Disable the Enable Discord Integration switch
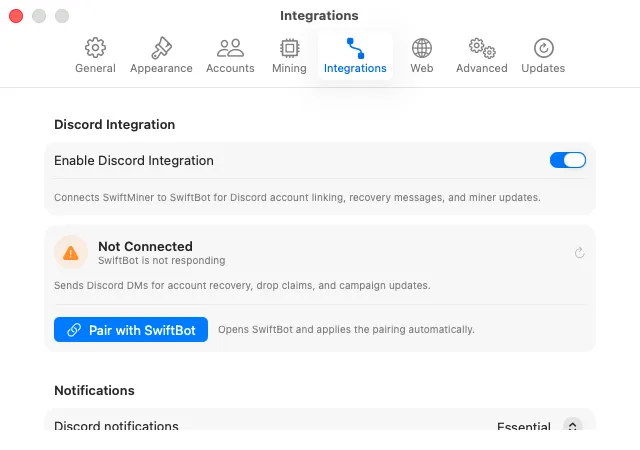Screen dimensions: 640x450 point(567,160)
